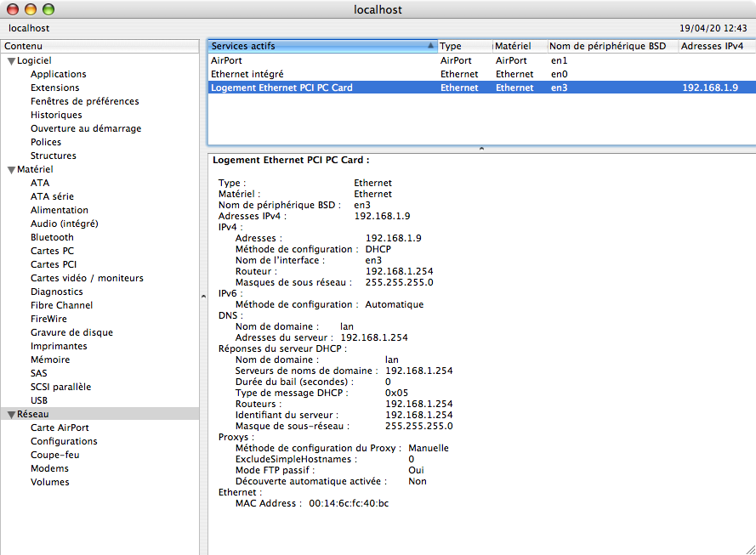The image size is (756, 555).
Task: Select ATA under Matériel
Action: tap(40, 183)
